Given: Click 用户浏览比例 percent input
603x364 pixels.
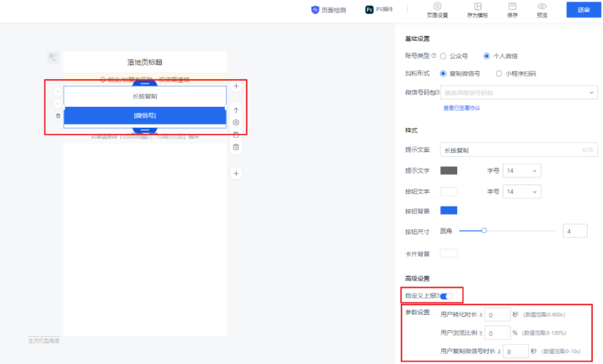Looking at the screenshot, I should (497, 333).
